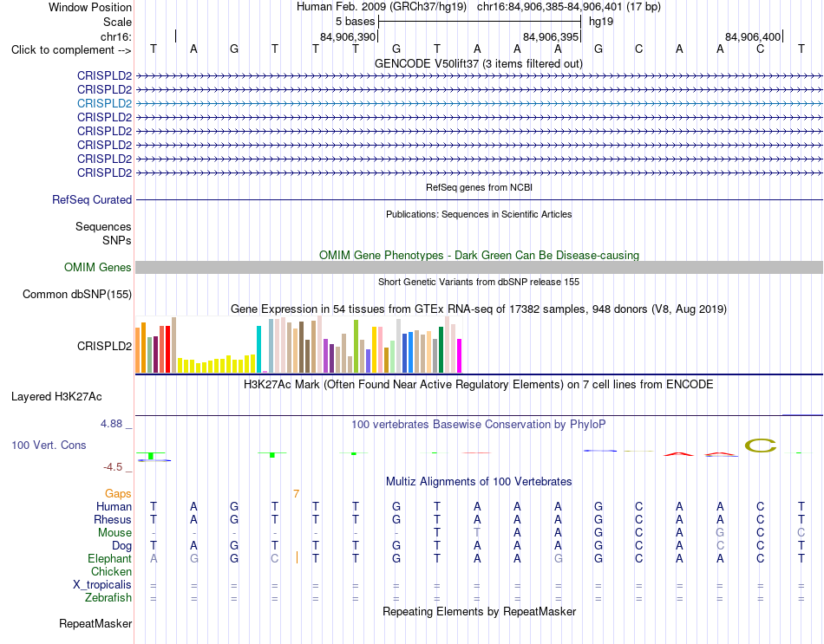This screenshot has height=644, width=824.
Task: Click '100 vertebrates Basewise Conservation by PhyloP' title
Action: [479, 424]
